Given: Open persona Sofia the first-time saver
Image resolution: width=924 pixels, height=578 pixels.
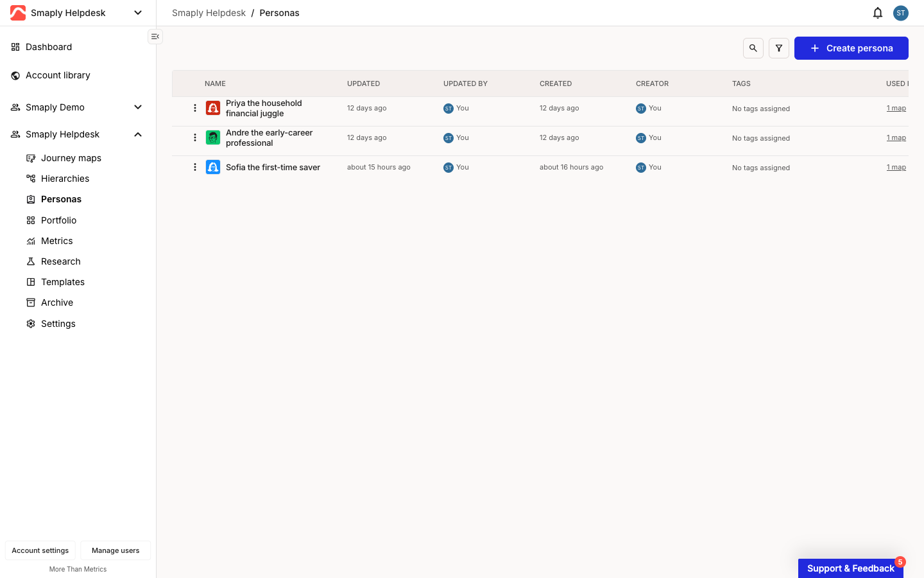Looking at the screenshot, I should click(273, 167).
